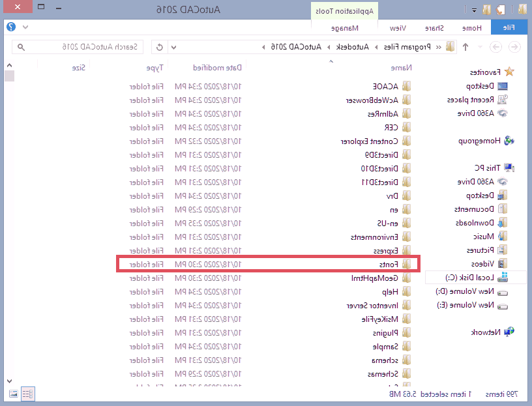Click the This PC computer icon
The width and height of the screenshot is (532, 406).
click(509, 167)
